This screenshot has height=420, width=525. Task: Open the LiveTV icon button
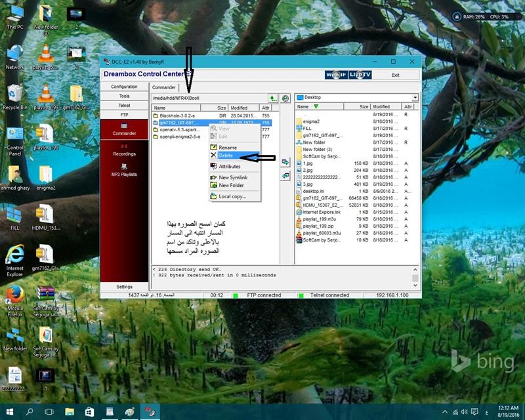(360, 75)
